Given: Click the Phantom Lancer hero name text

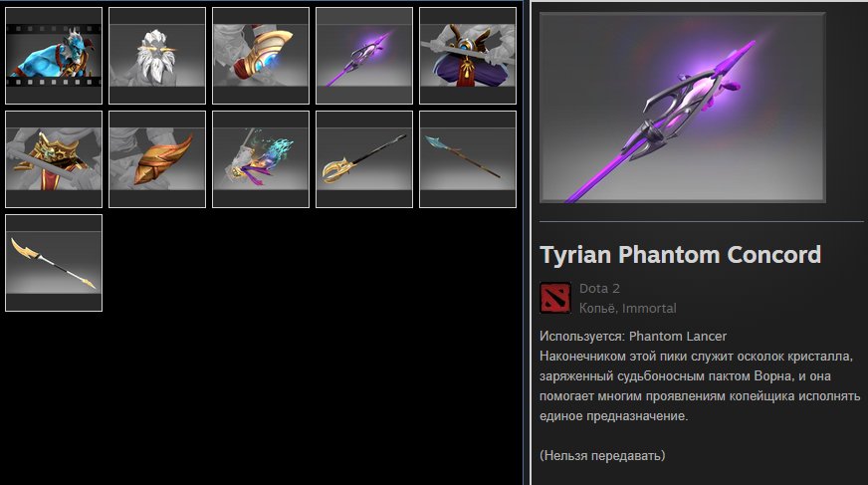Looking at the screenshot, I should click(678, 336).
